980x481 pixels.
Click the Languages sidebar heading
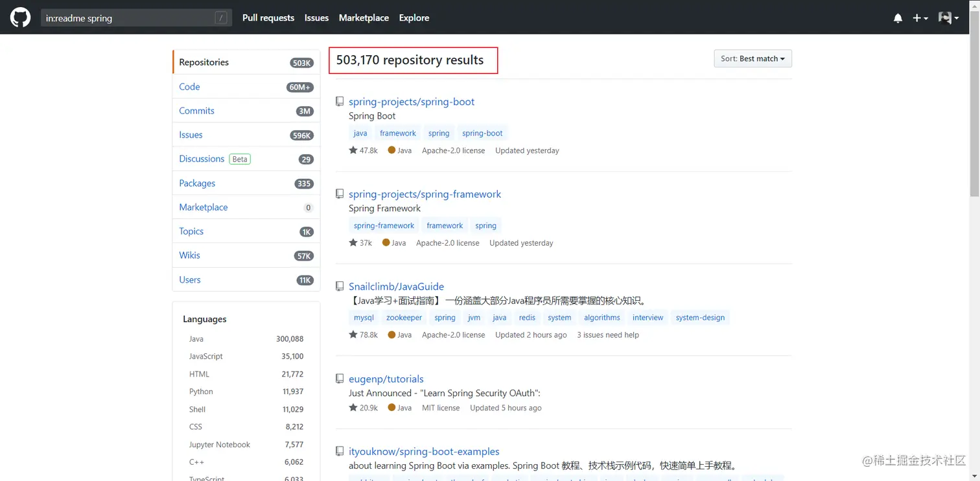[205, 319]
